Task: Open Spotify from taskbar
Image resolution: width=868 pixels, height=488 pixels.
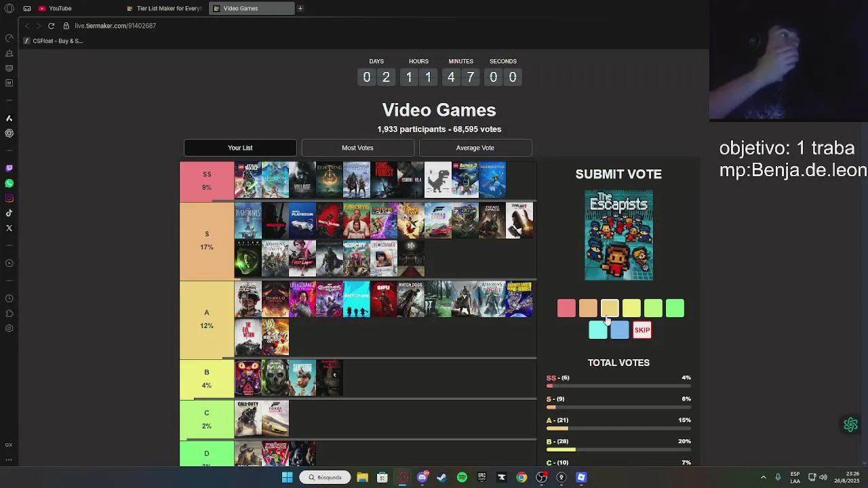Action: 462,477
